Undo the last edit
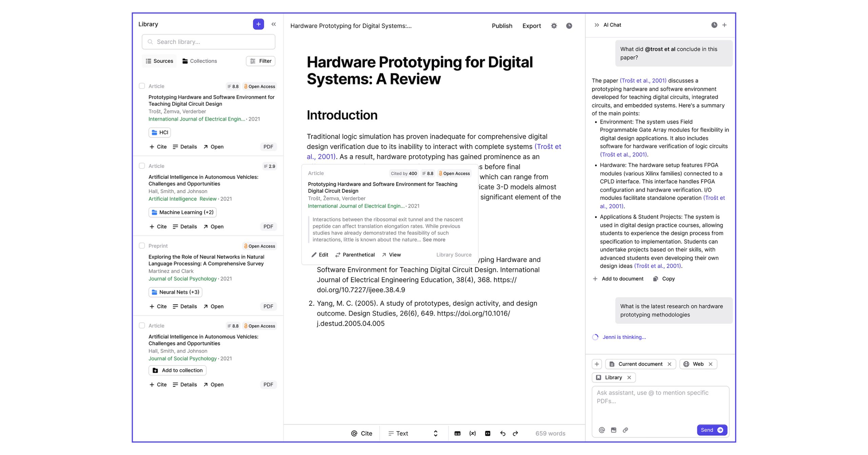Screen dimensions: 868x455 tap(502, 433)
